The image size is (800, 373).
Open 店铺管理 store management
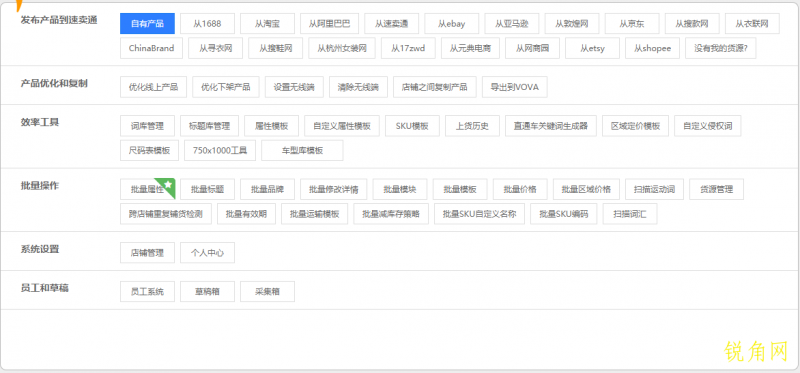tap(147, 253)
